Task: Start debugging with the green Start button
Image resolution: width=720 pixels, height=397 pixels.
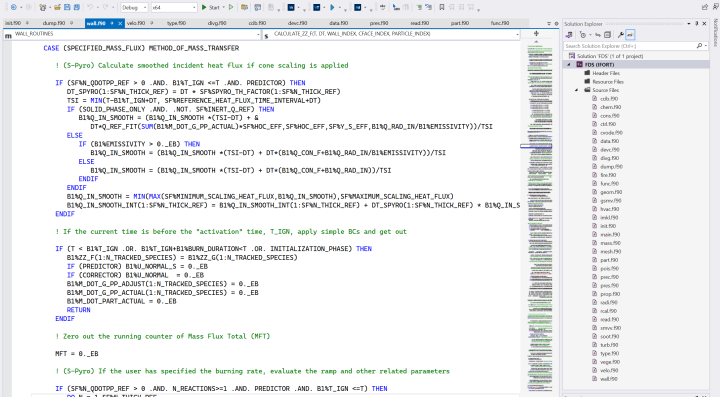Action: [x=211, y=7]
